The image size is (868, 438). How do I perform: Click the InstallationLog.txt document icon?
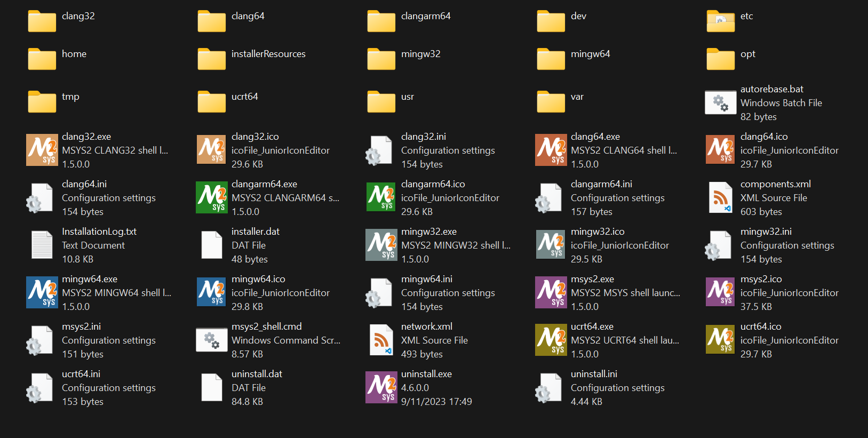(x=42, y=245)
